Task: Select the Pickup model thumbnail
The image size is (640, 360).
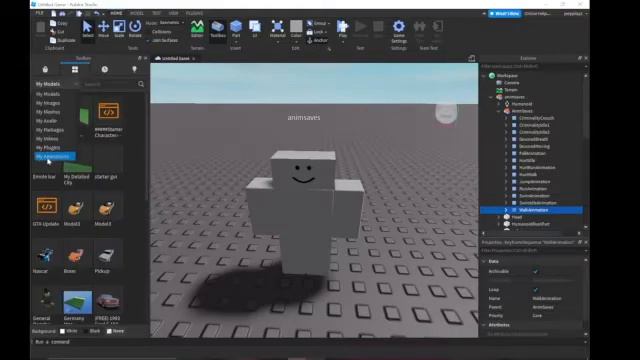Action: pos(107,256)
